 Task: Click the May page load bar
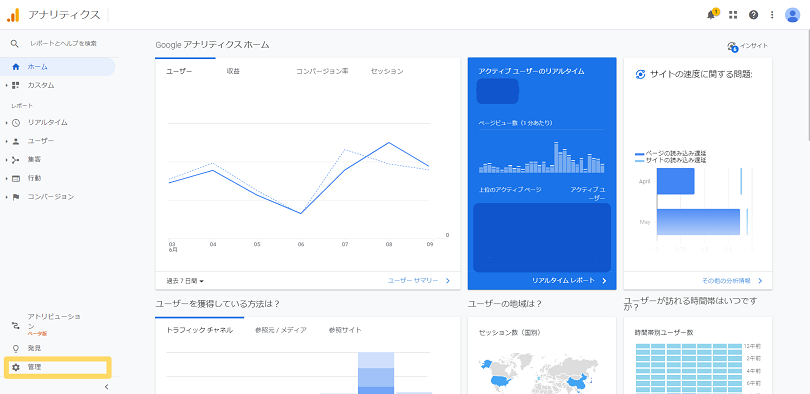point(698,222)
